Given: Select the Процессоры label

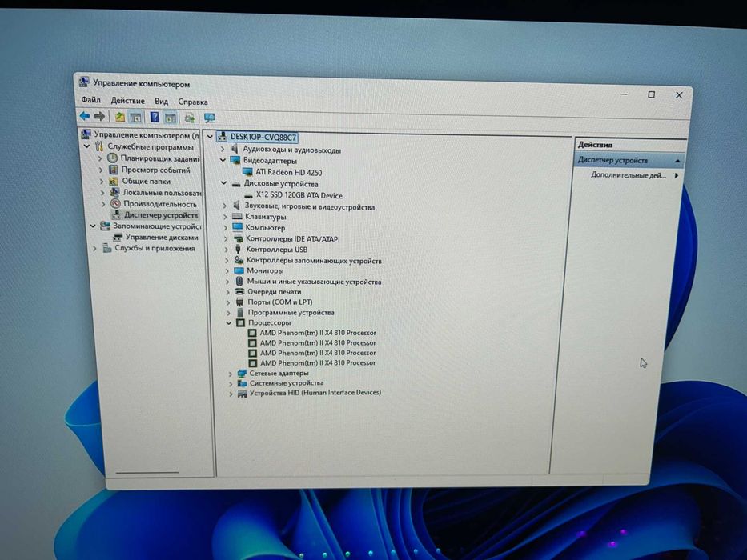Looking at the screenshot, I should point(269,322).
